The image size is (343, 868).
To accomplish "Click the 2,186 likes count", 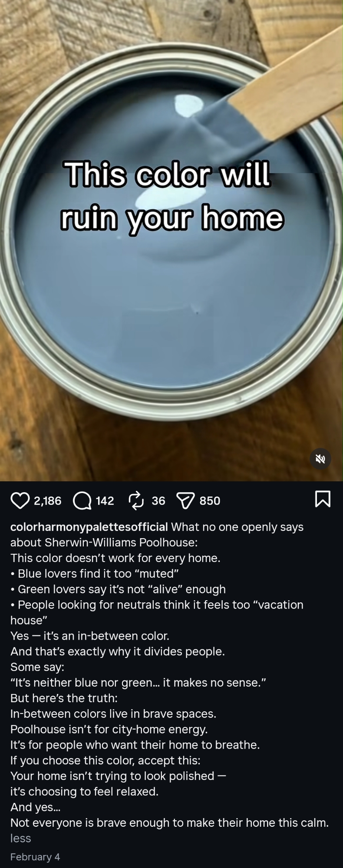I will coord(48,501).
